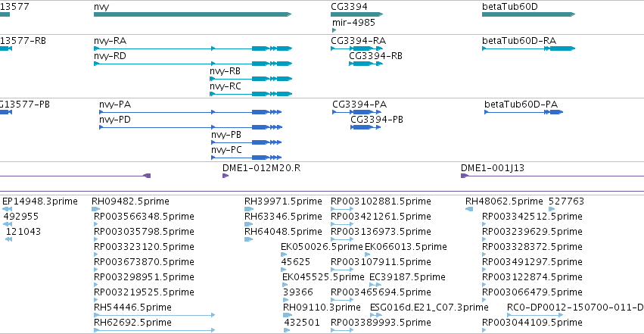Click the nvy-RC transcript glyph
Image resolution: width=644 pixels, height=334 pixels.
coord(251,94)
